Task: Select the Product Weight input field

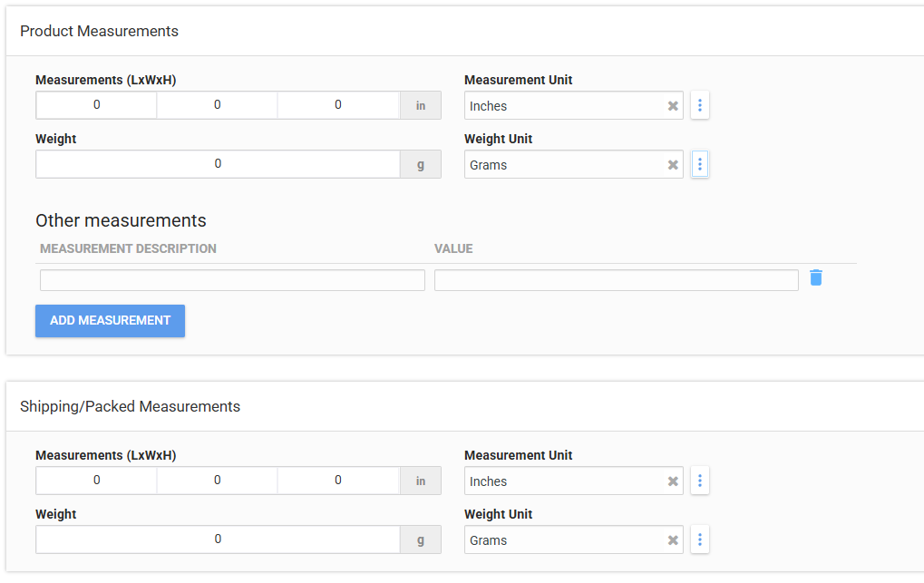Action: coord(218,164)
